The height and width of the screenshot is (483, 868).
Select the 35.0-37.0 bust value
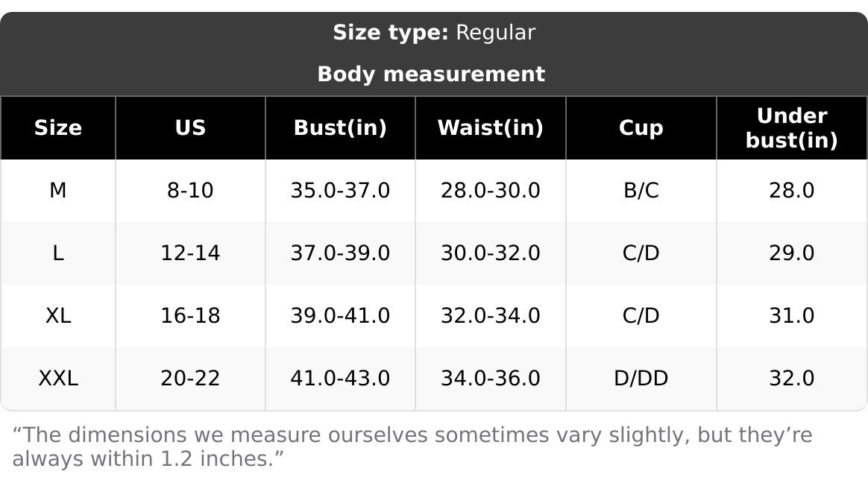point(340,191)
